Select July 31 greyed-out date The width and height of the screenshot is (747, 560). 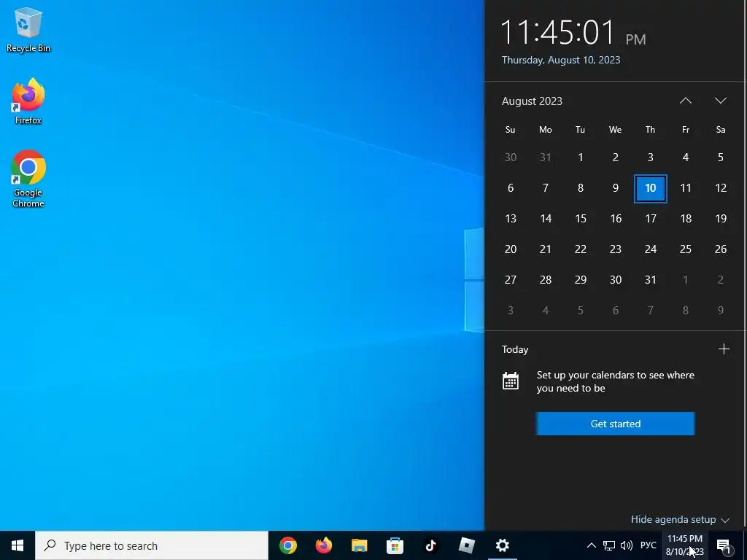[546, 157]
